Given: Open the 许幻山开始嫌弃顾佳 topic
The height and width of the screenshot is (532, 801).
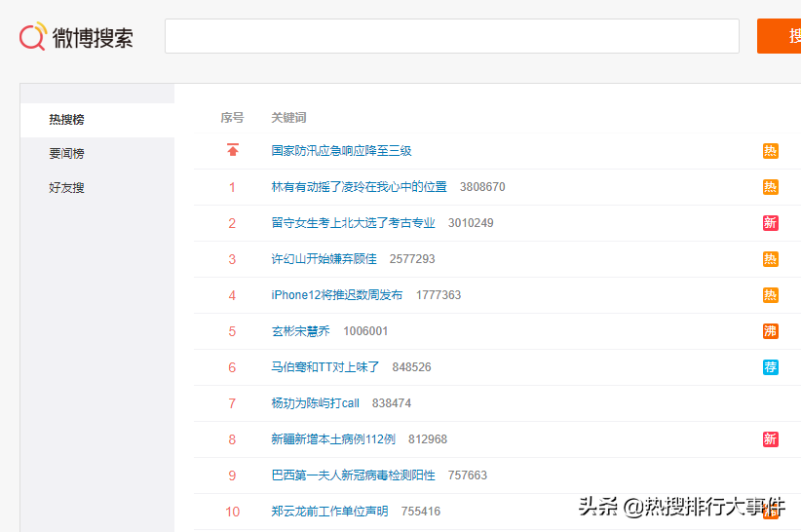Looking at the screenshot, I should click(324, 259).
